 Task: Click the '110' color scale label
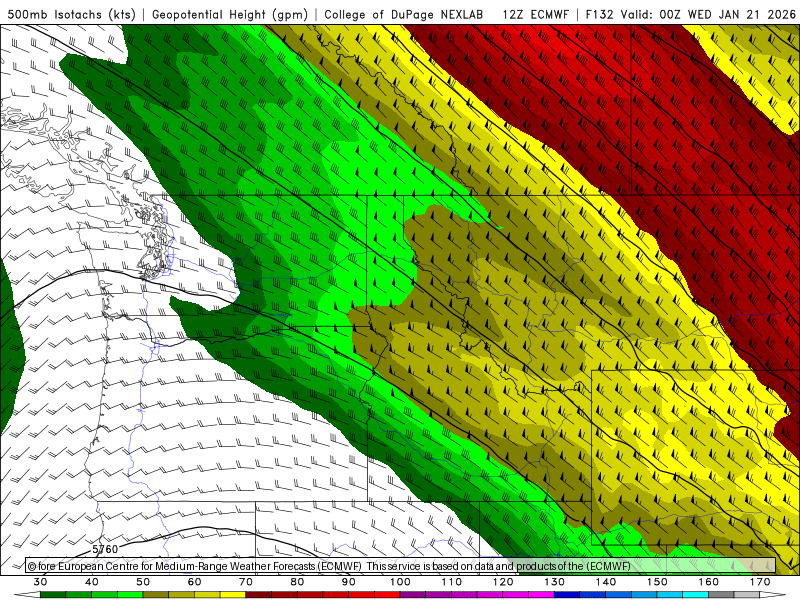pyautogui.click(x=452, y=582)
